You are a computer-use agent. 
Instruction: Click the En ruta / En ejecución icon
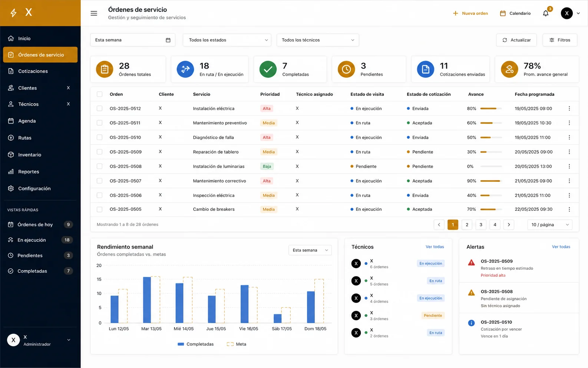coord(185,69)
